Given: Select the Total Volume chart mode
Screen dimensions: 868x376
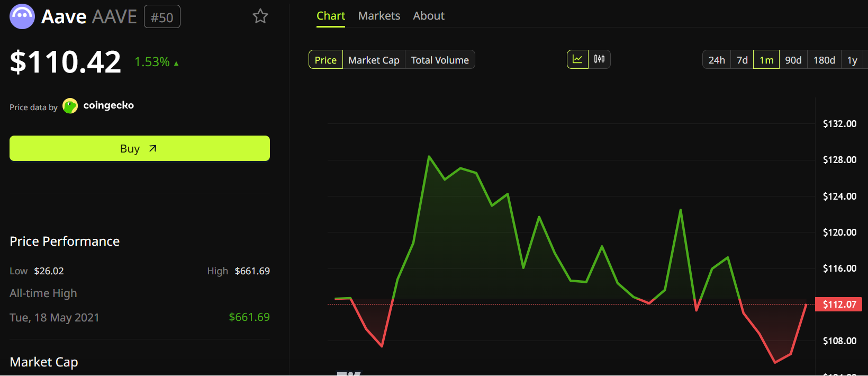Looking at the screenshot, I should [x=440, y=60].
